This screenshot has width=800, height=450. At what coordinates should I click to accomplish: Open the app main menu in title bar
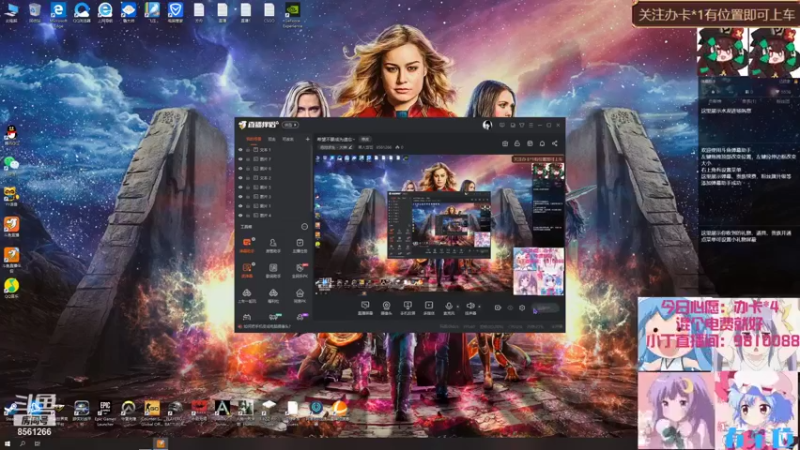click(x=531, y=125)
